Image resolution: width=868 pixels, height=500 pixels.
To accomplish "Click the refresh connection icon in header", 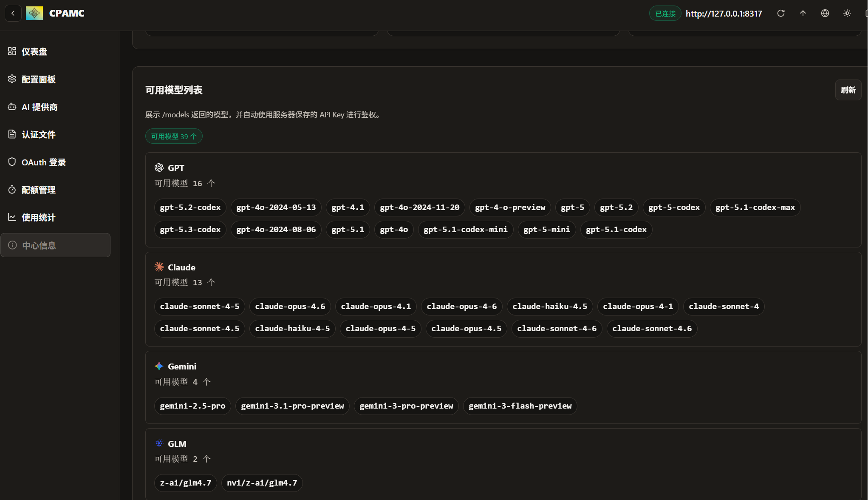I will pyautogui.click(x=781, y=13).
